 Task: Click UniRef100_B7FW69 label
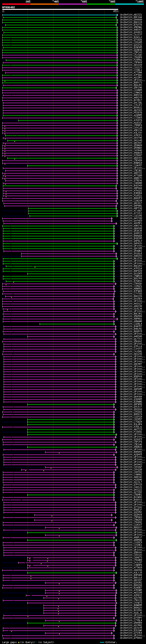(131, 291)
